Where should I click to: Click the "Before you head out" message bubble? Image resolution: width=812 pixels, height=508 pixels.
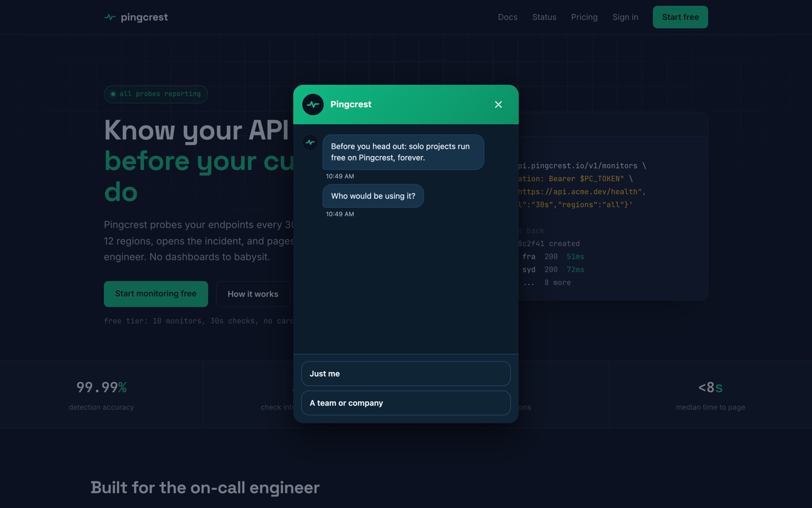pyautogui.click(x=403, y=152)
